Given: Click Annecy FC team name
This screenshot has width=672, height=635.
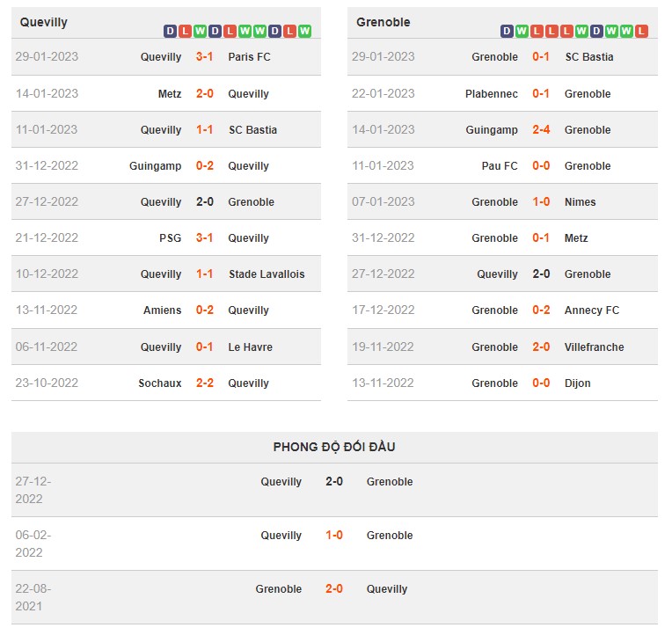Looking at the screenshot, I should [x=591, y=310].
